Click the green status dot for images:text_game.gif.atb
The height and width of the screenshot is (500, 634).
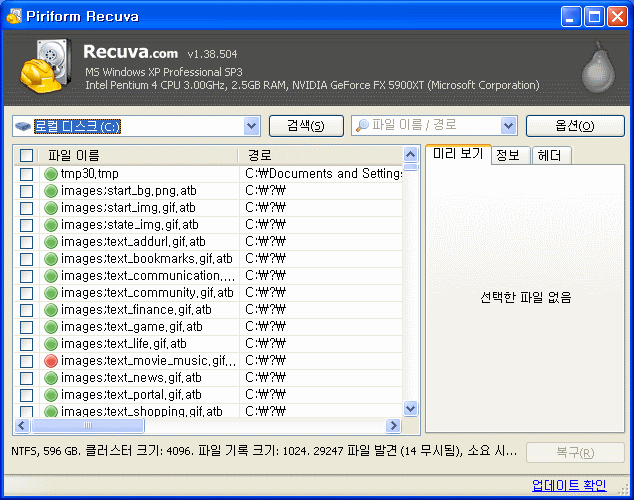click(x=51, y=327)
